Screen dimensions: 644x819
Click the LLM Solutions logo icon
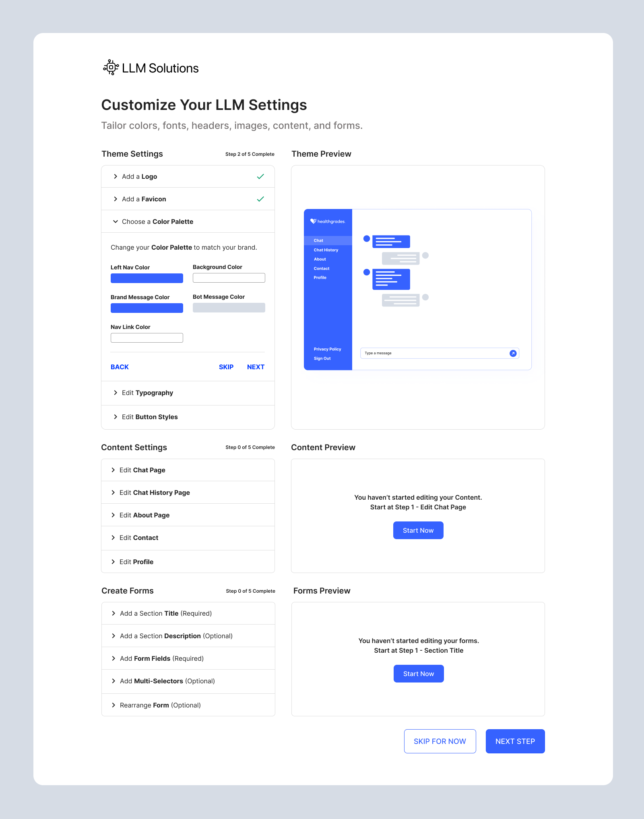point(110,68)
